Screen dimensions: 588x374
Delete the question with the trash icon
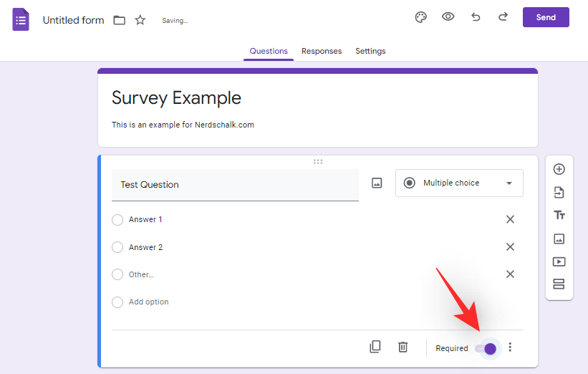(403, 347)
